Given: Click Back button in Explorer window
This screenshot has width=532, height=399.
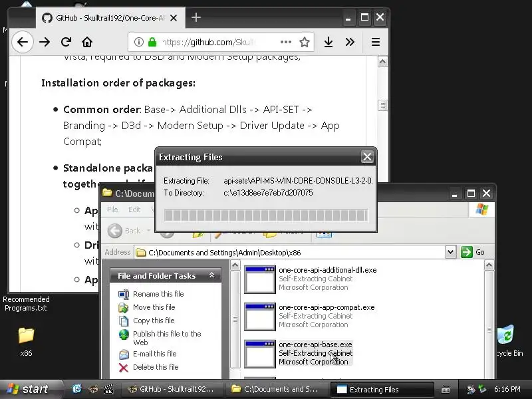Looking at the screenshot, I should tap(124, 231).
